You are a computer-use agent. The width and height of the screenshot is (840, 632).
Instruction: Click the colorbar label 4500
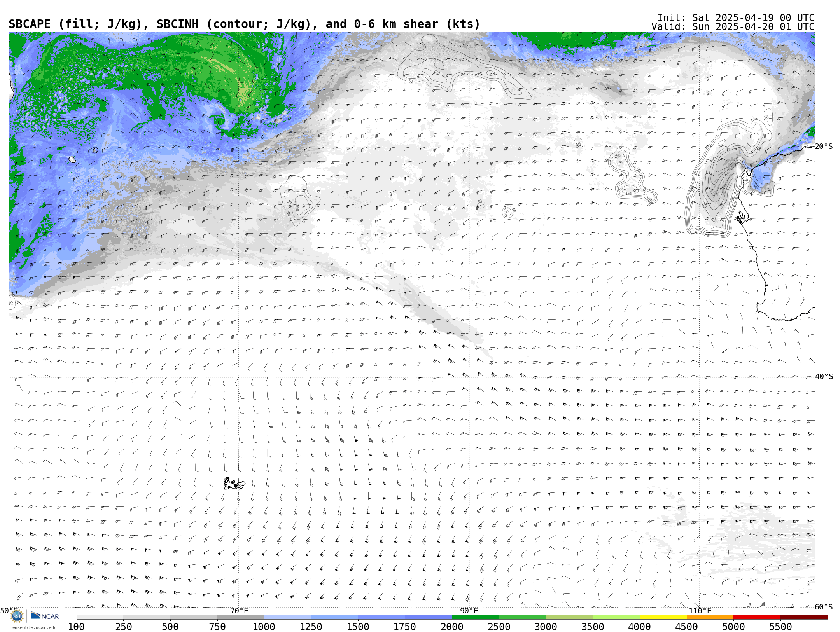686,627
